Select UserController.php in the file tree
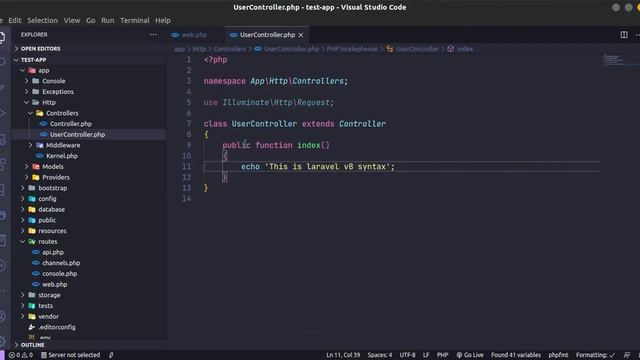Screen dimensions: 640x360 coord(89,134)
